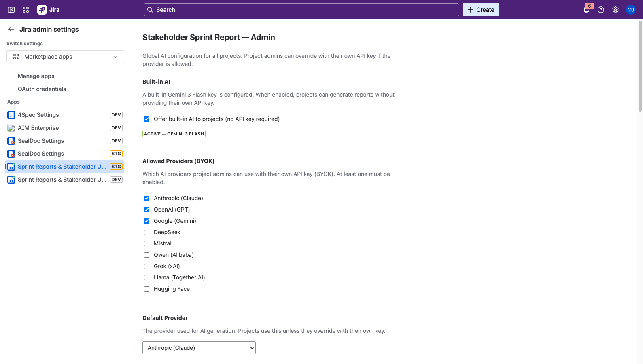
Task: Click the magnifier icon in the search bar
Action: coord(150,10)
